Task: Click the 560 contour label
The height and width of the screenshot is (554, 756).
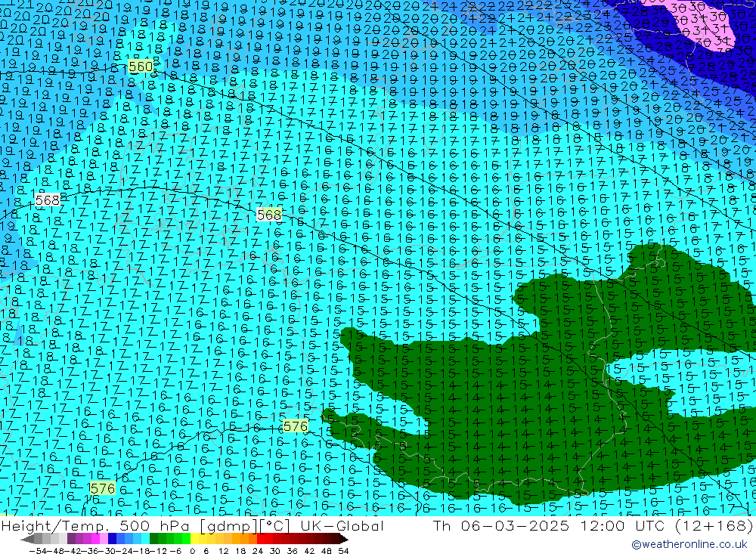Action: click(x=141, y=66)
